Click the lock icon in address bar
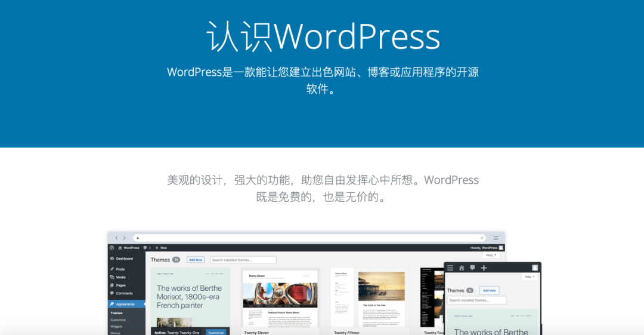 point(138,238)
